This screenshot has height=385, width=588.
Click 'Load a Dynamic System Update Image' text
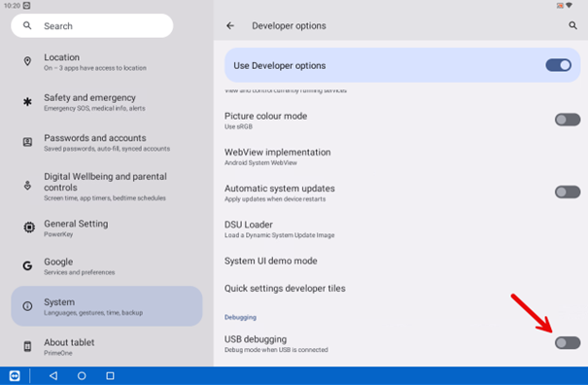click(279, 235)
